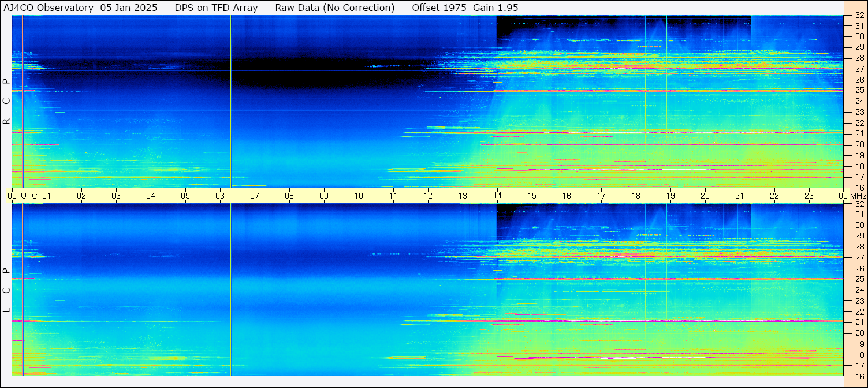This screenshot has height=388, width=868.
Task: Click the 32 MHz tick of the LCP panel
Action: [x=859, y=204]
